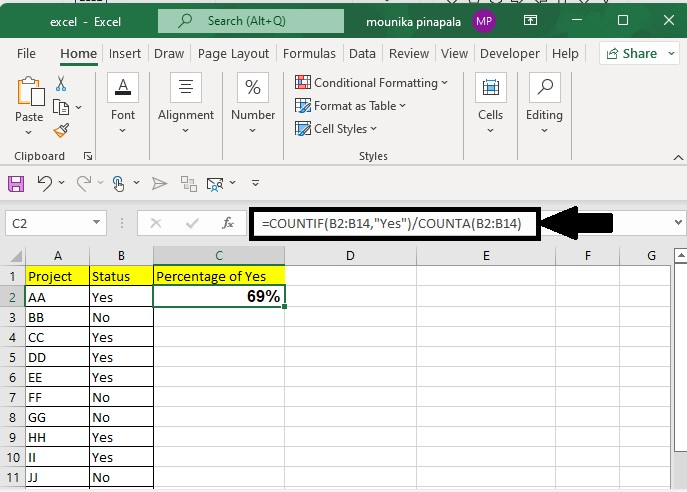Select column D header
This screenshot has height=492, width=687.
point(350,256)
